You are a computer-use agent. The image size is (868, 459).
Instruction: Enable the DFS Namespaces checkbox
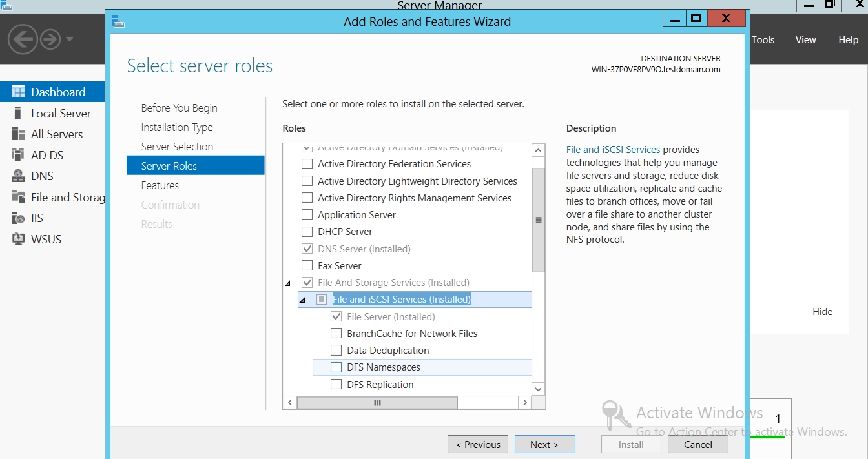click(x=336, y=367)
